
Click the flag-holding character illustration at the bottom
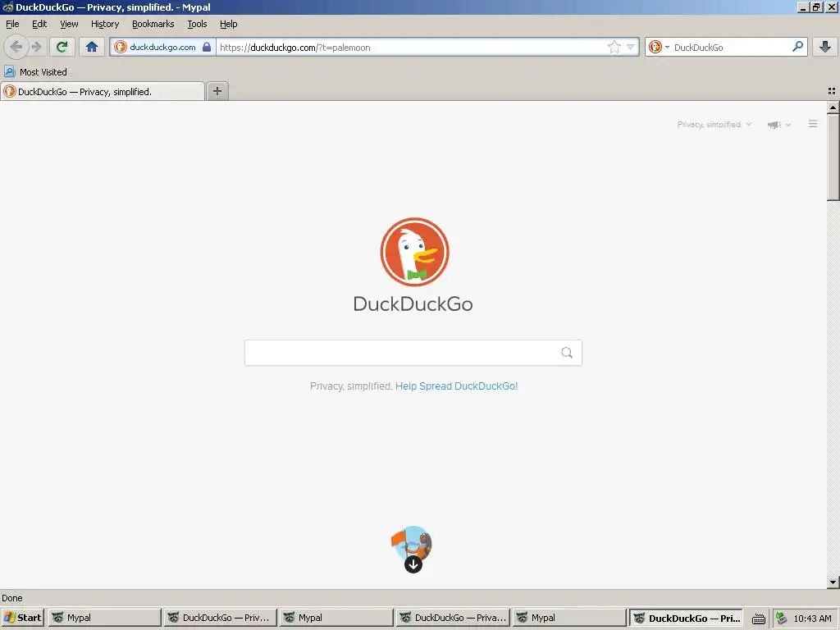pos(412,542)
